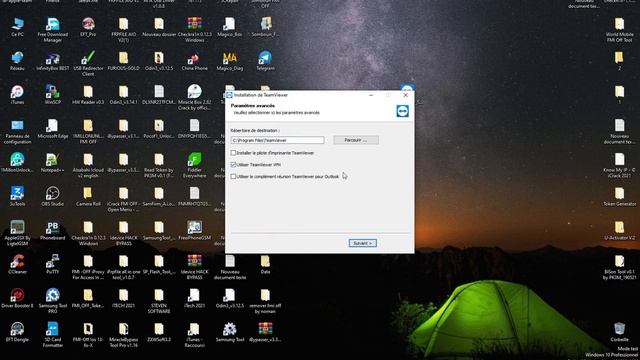The width and height of the screenshot is (640, 360).
Task: Select the Notepad++ desktop icon
Action: coord(53,163)
